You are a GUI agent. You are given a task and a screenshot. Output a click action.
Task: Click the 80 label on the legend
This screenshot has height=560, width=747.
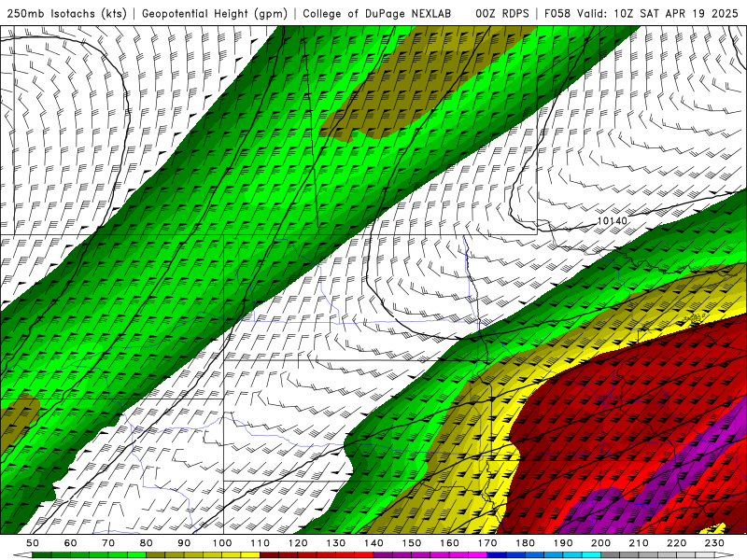(x=147, y=543)
